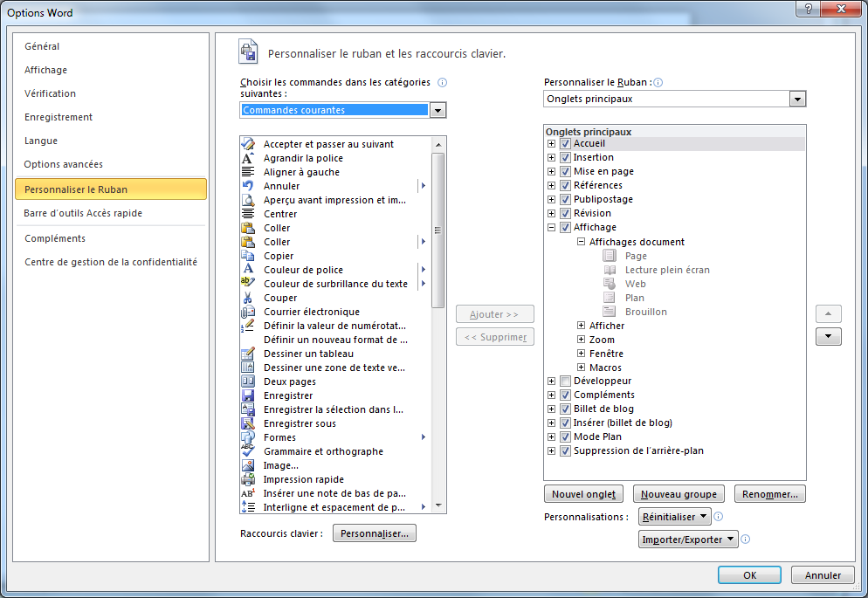
Task: Select the Interligne et espacement icon
Action: click(248, 507)
